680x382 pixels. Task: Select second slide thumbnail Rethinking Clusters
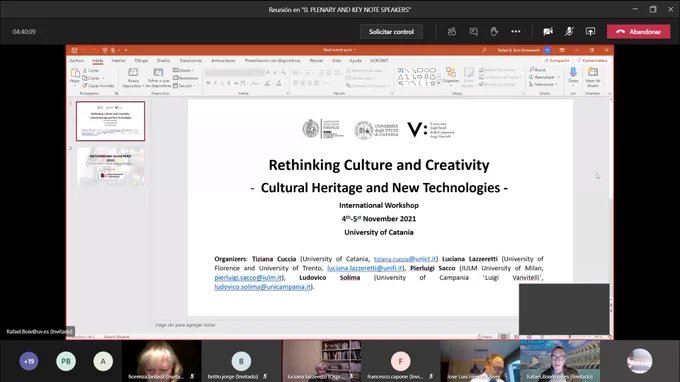tap(111, 166)
